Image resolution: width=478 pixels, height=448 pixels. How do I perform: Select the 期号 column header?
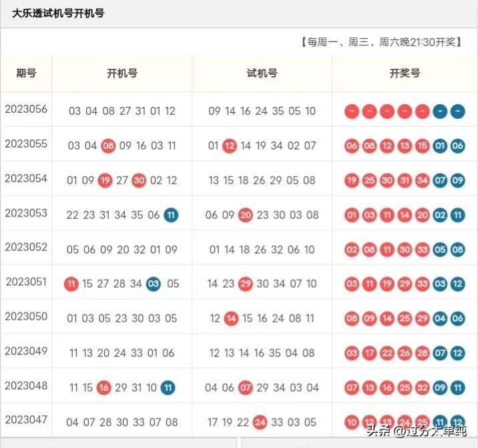coord(26,73)
